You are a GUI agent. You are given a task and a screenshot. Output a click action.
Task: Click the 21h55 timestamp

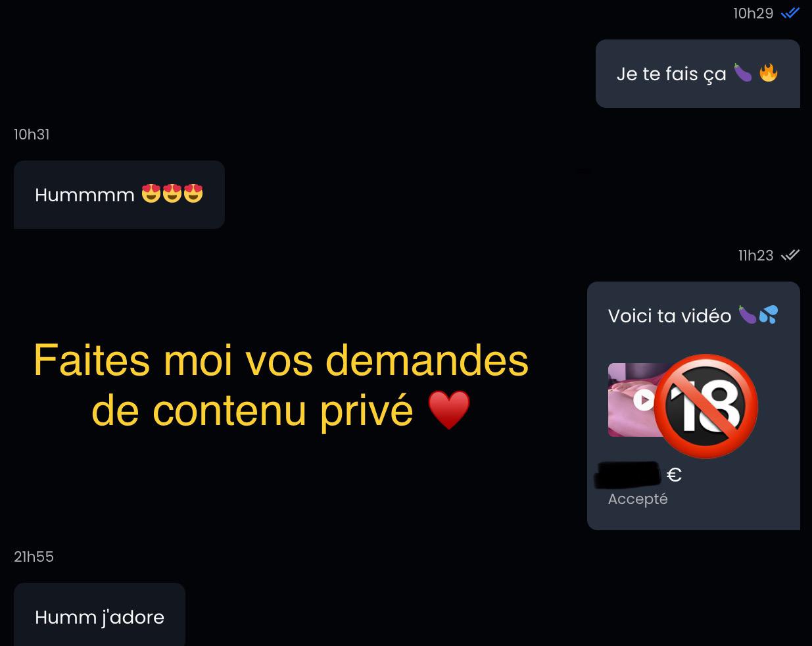pyautogui.click(x=34, y=557)
